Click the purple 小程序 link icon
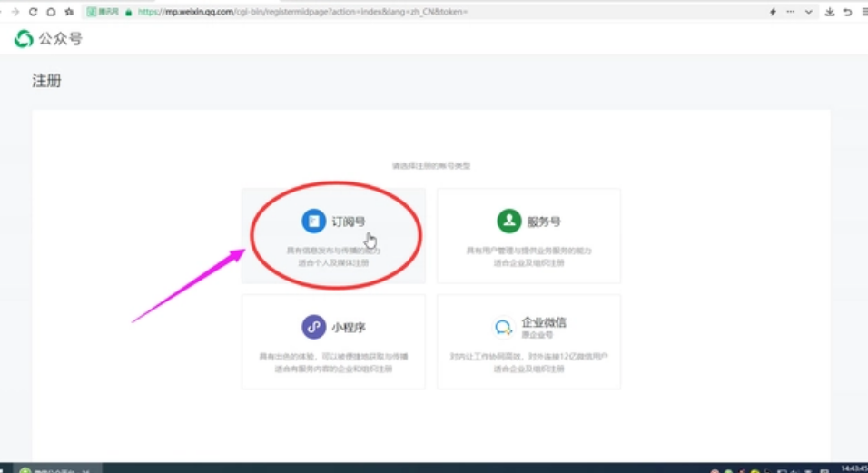Viewport: 868px width, 473px height. pyautogui.click(x=313, y=327)
